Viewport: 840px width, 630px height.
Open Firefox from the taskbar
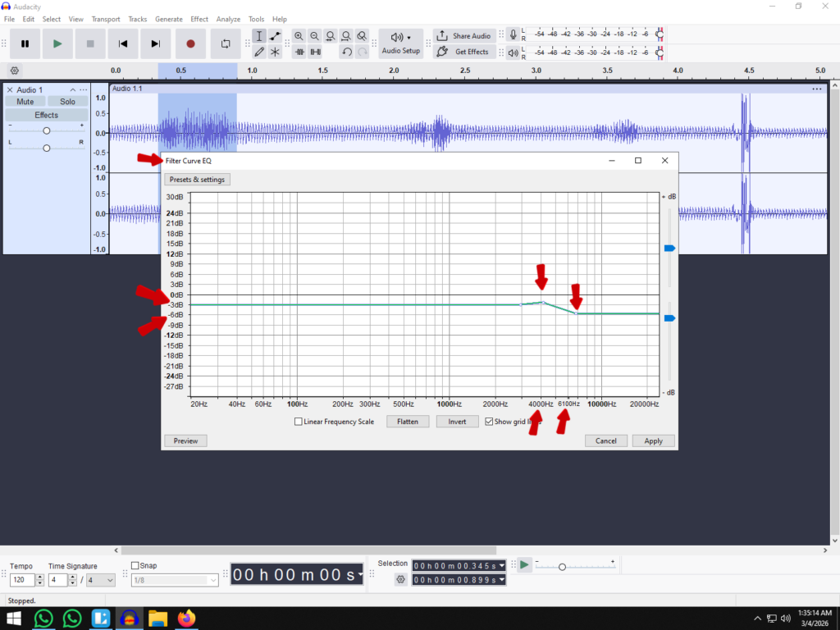click(x=187, y=619)
